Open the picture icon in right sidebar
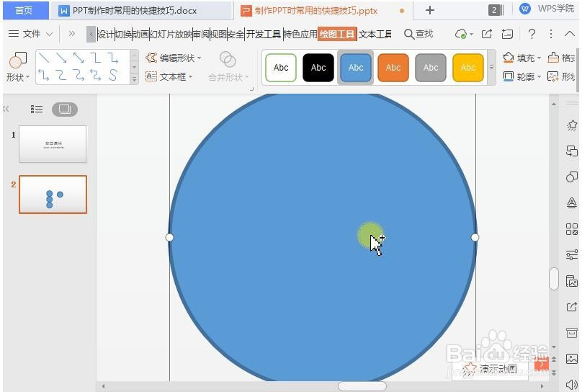The height and width of the screenshot is (392, 582). (x=572, y=359)
